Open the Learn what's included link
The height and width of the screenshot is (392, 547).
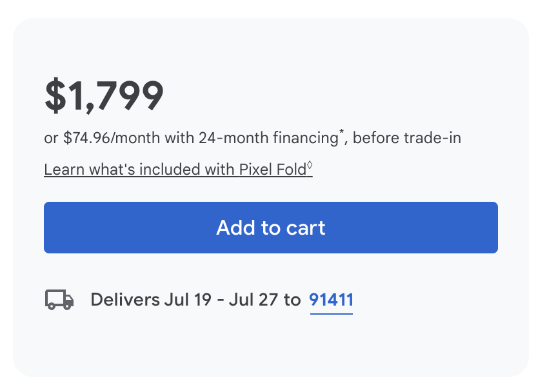[x=174, y=170]
